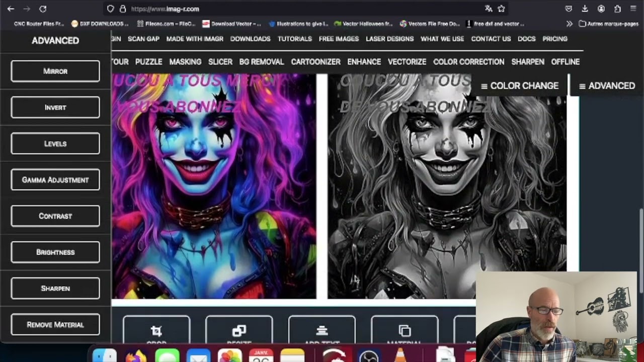Open the Pocket save icon
This screenshot has width=644, height=362.
[569, 9]
